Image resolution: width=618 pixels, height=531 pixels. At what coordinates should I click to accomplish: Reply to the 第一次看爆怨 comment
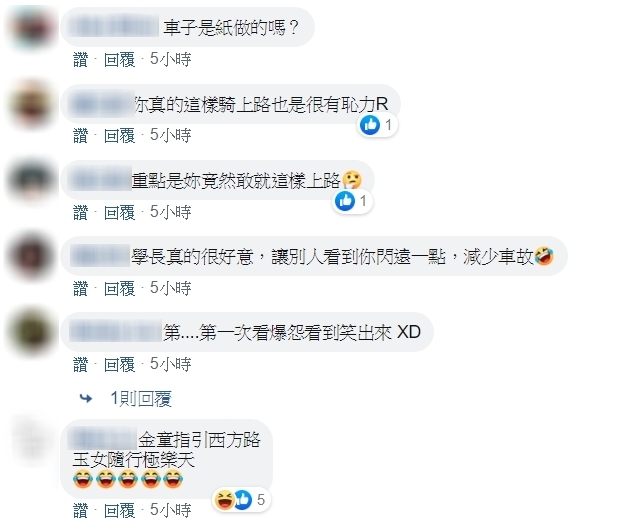[119, 365]
